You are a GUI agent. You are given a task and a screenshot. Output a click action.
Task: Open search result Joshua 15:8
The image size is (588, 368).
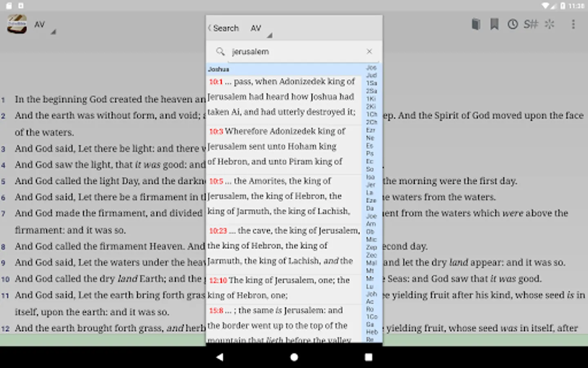(x=283, y=324)
